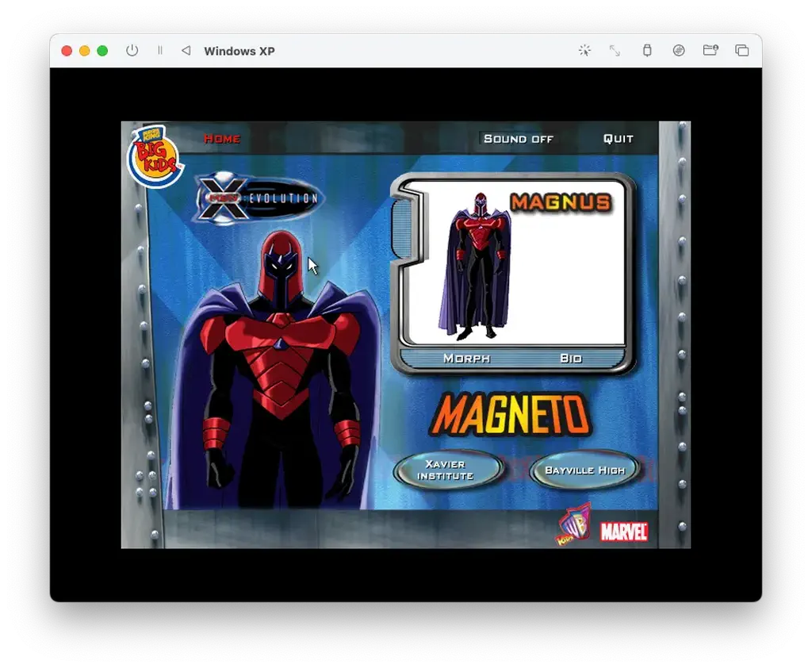Click the Windows XP window title
812x668 pixels.
pyautogui.click(x=239, y=51)
